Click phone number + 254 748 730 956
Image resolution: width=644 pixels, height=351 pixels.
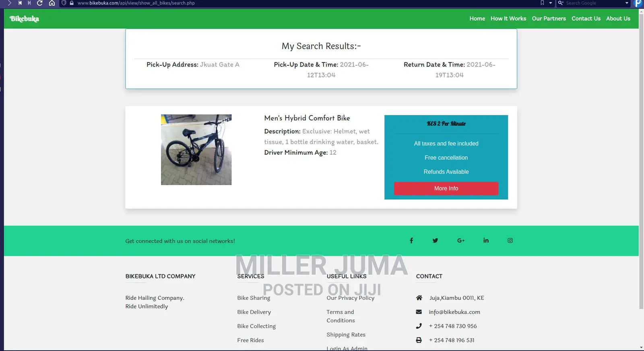[x=453, y=326]
